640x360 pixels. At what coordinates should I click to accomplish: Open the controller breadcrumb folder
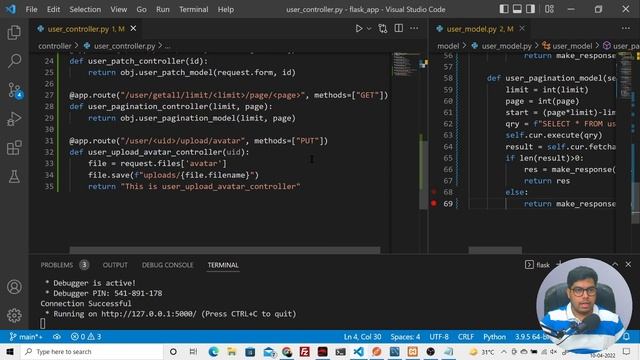pyautogui.click(x=55, y=46)
